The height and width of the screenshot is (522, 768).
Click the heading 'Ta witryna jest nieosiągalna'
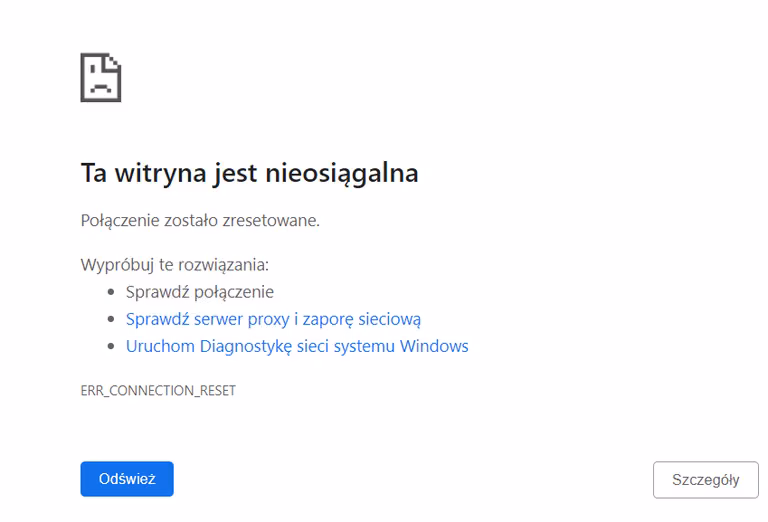tap(250, 173)
